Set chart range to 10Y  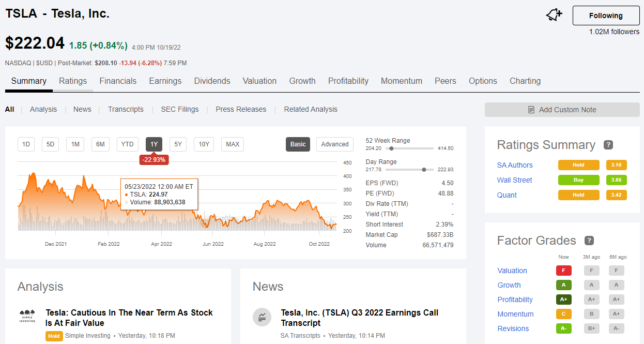204,144
